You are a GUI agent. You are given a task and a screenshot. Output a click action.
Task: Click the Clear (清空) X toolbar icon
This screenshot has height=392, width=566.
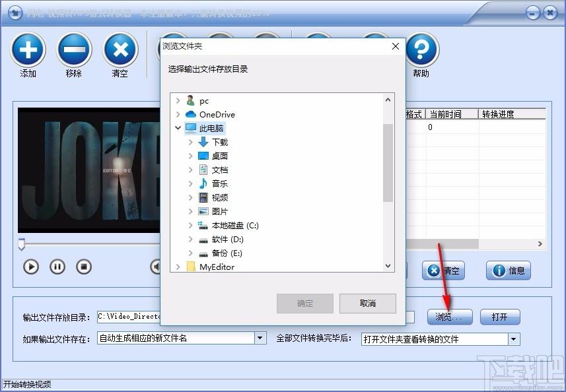point(121,49)
